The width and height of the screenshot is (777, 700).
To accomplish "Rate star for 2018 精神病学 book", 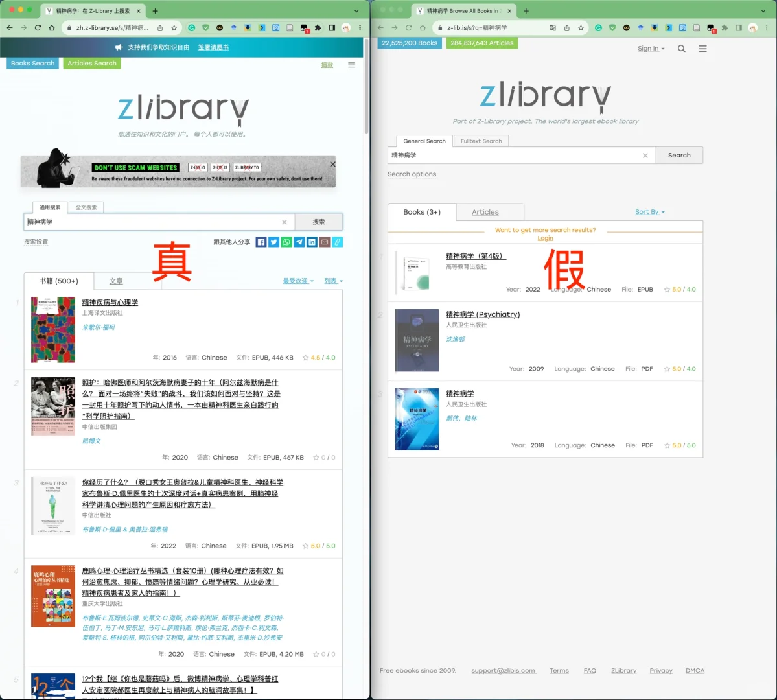I will click(667, 445).
